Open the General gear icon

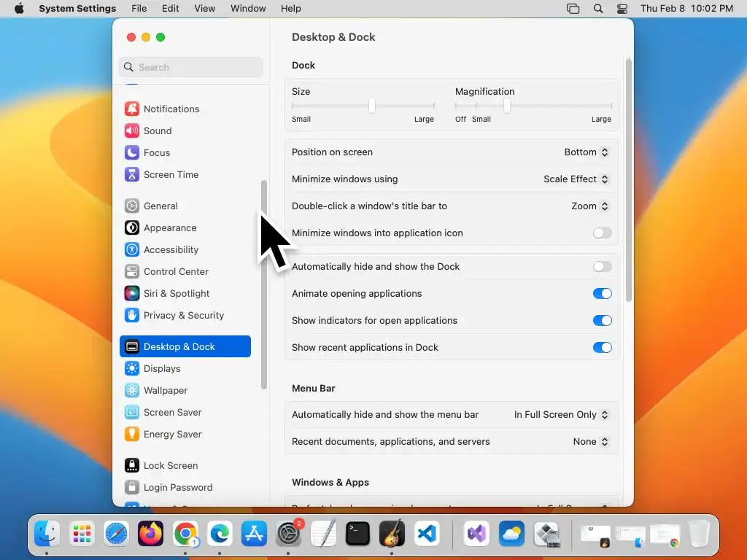132,206
